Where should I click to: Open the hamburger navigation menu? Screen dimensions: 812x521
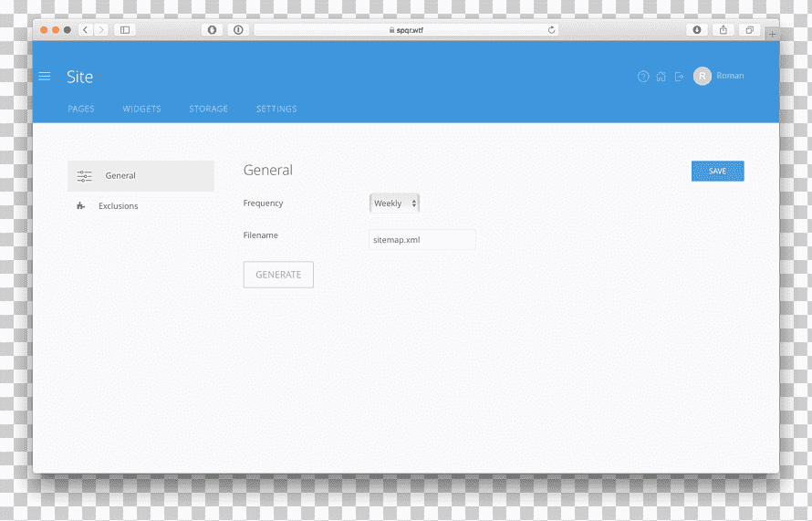[45, 77]
